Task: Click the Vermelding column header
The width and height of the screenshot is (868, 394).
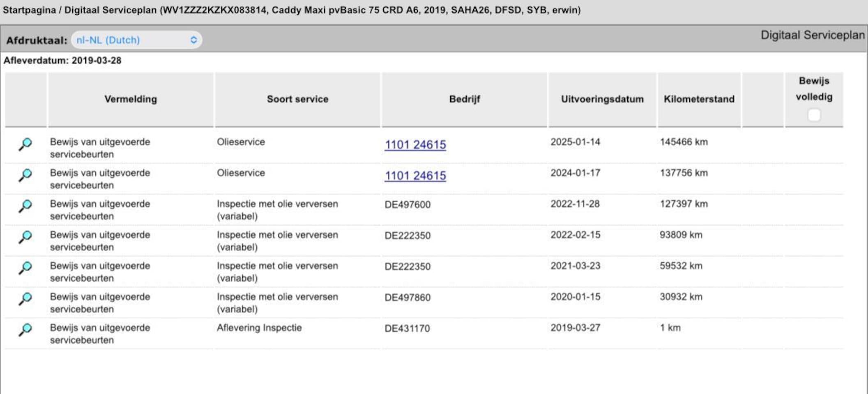Action: coord(131,99)
